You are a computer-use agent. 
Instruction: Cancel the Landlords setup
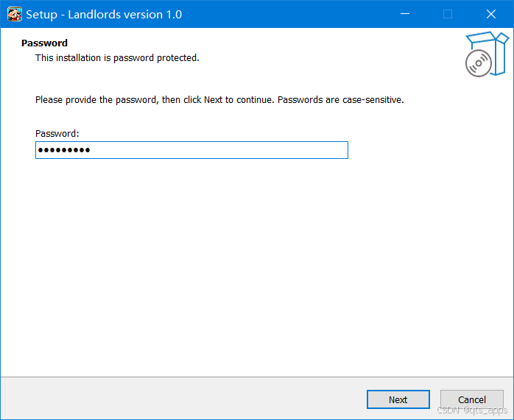[472, 399]
